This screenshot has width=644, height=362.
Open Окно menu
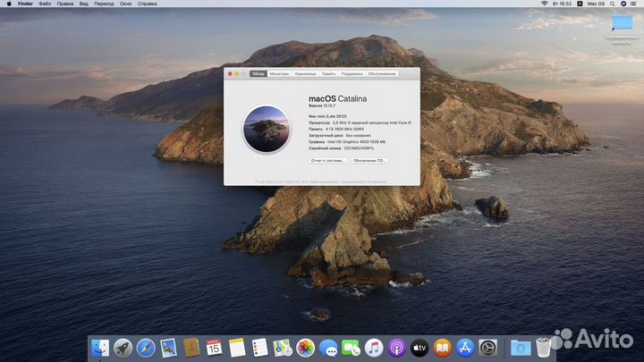(126, 4)
